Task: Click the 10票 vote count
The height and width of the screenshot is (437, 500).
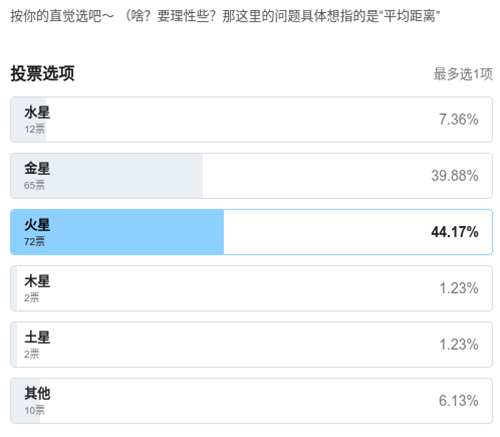Action: click(x=34, y=410)
